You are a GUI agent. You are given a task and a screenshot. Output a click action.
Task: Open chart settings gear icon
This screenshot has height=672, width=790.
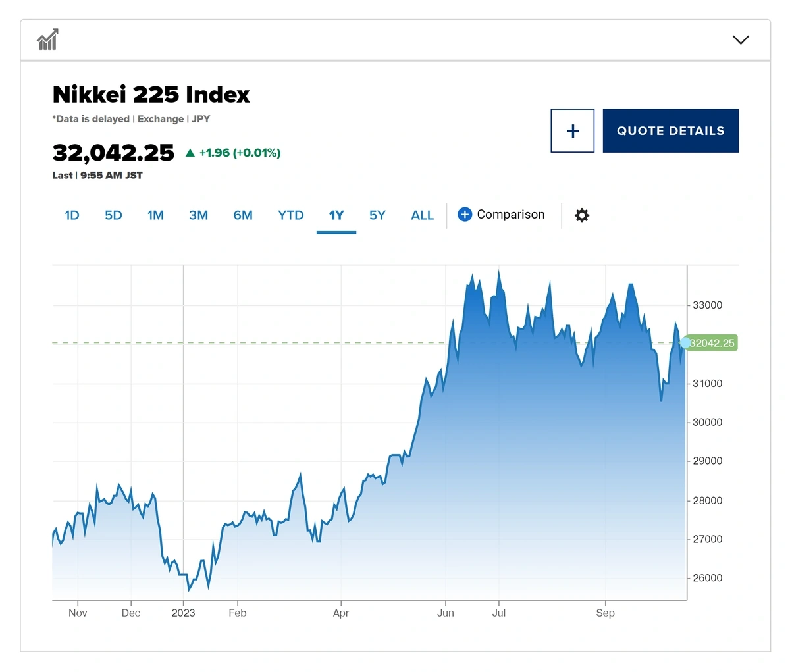pyautogui.click(x=582, y=215)
